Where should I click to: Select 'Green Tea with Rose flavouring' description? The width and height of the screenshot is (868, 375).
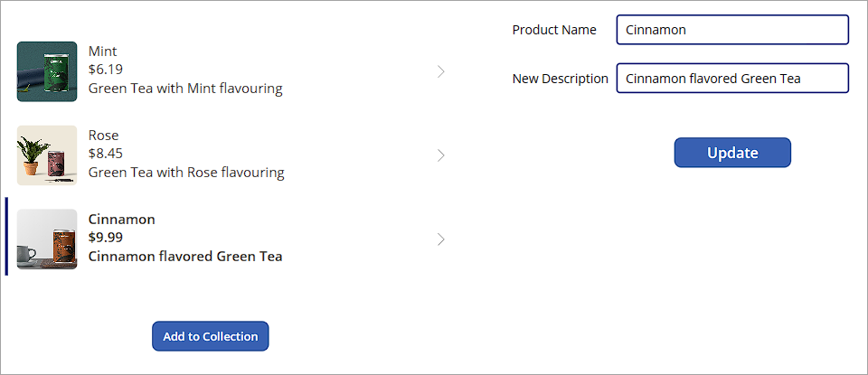click(x=186, y=173)
